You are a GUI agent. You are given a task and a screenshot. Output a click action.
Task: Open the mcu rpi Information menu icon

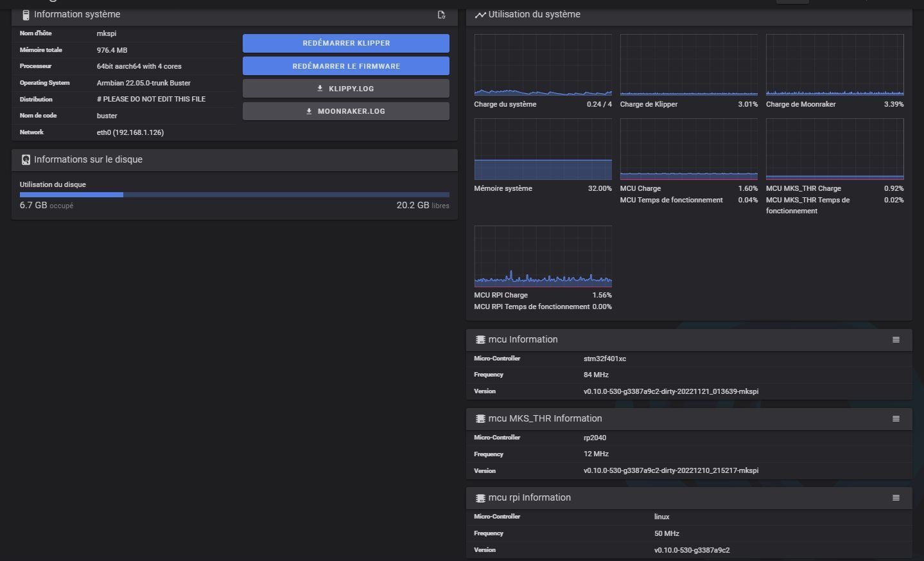[896, 498]
